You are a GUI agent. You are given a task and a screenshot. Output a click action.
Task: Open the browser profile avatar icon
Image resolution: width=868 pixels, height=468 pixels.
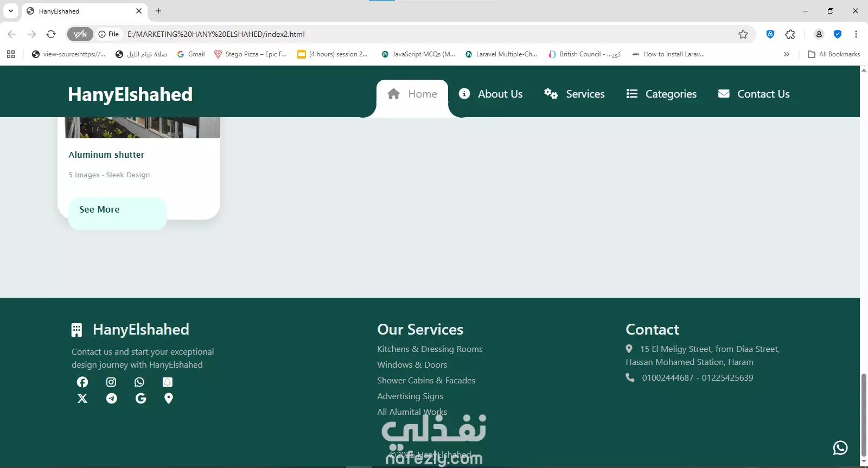(x=819, y=34)
